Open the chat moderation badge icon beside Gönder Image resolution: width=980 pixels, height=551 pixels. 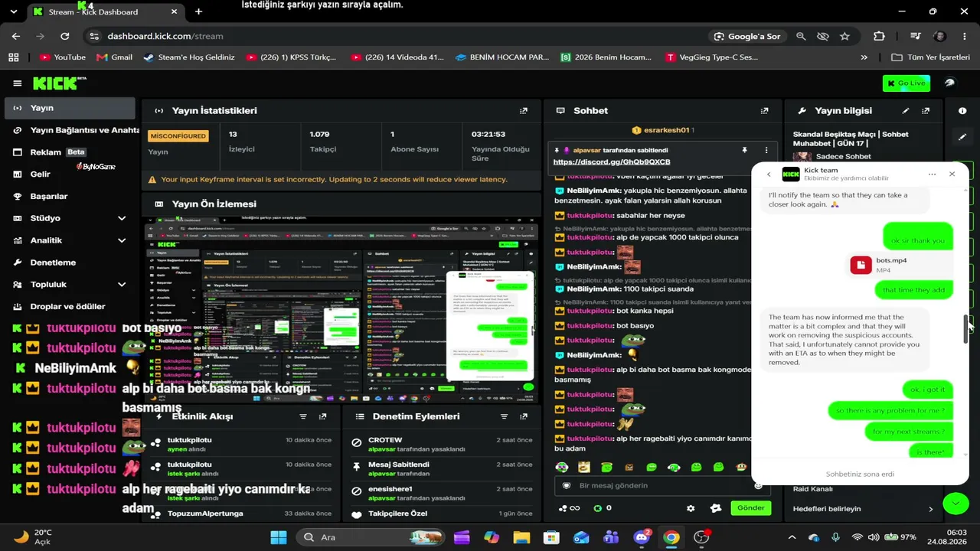[716, 508]
